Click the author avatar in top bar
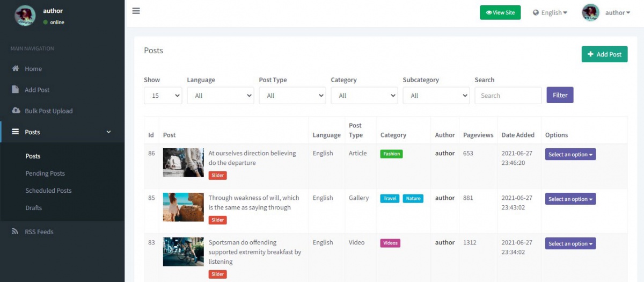Viewport: 644px width, 282px height. pos(590,12)
